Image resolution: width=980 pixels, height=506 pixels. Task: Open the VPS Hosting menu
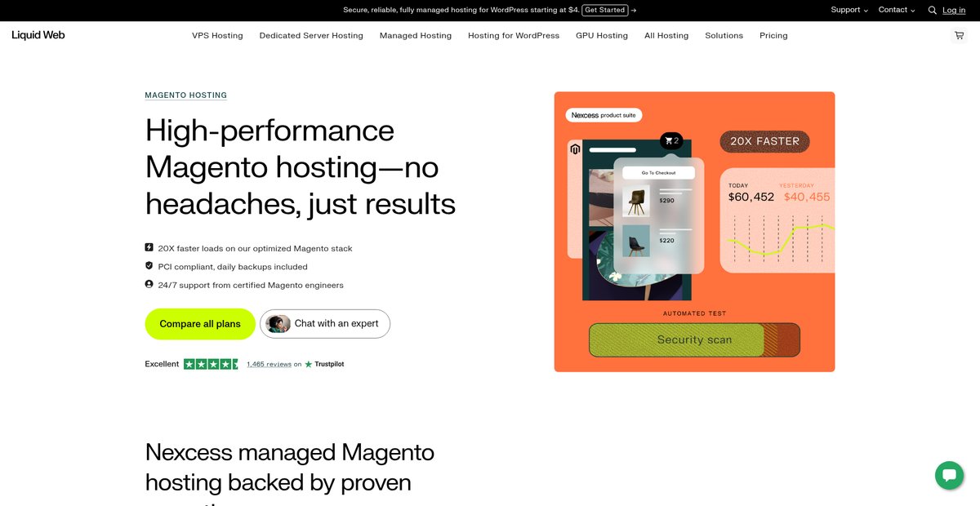217,35
